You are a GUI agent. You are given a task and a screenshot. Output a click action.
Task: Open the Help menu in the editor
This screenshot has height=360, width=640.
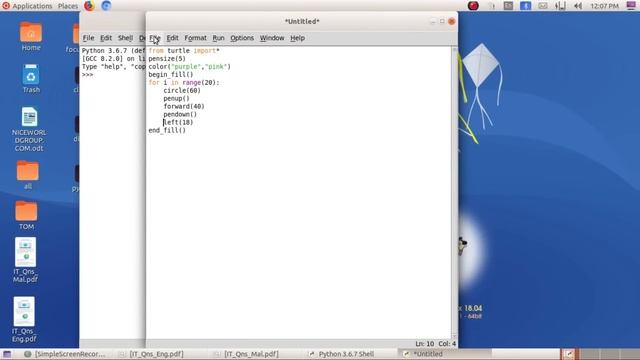tap(297, 38)
